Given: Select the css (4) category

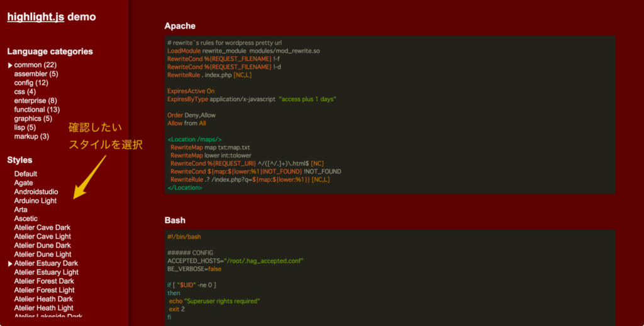Looking at the screenshot, I should pos(25,92).
